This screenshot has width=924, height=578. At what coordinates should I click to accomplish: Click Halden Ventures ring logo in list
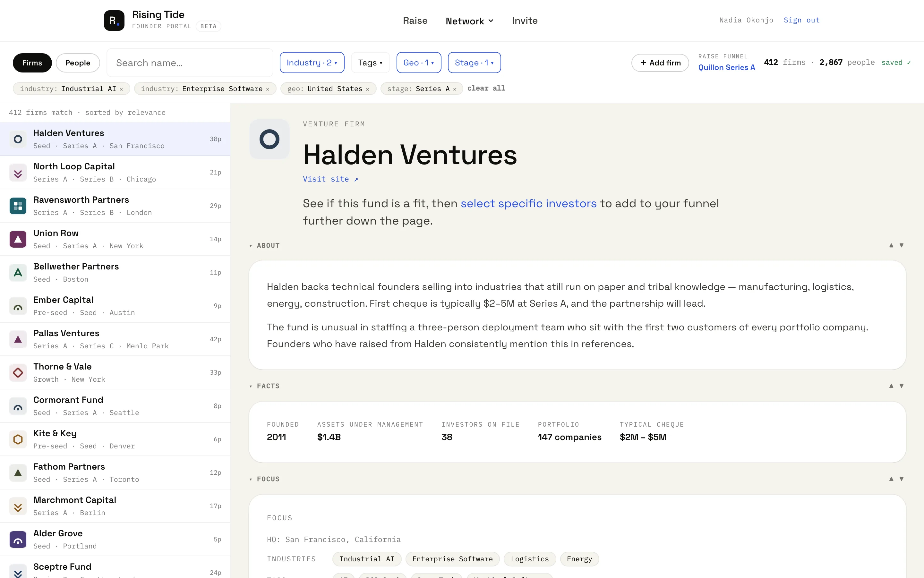(18, 139)
